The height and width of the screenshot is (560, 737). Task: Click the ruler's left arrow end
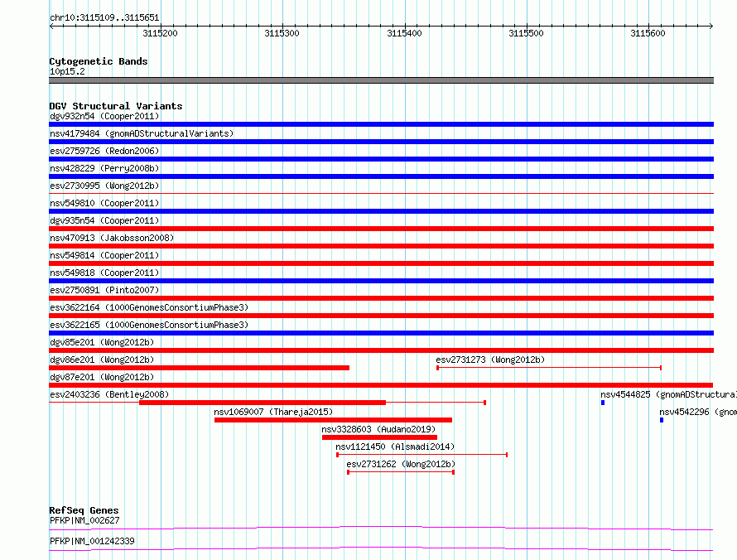pyautogui.click(x=51, y=26)
